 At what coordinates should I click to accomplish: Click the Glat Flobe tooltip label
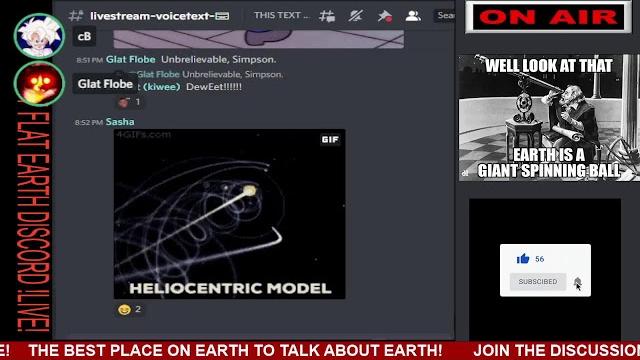pyautogui.click(x=105, y=84)
